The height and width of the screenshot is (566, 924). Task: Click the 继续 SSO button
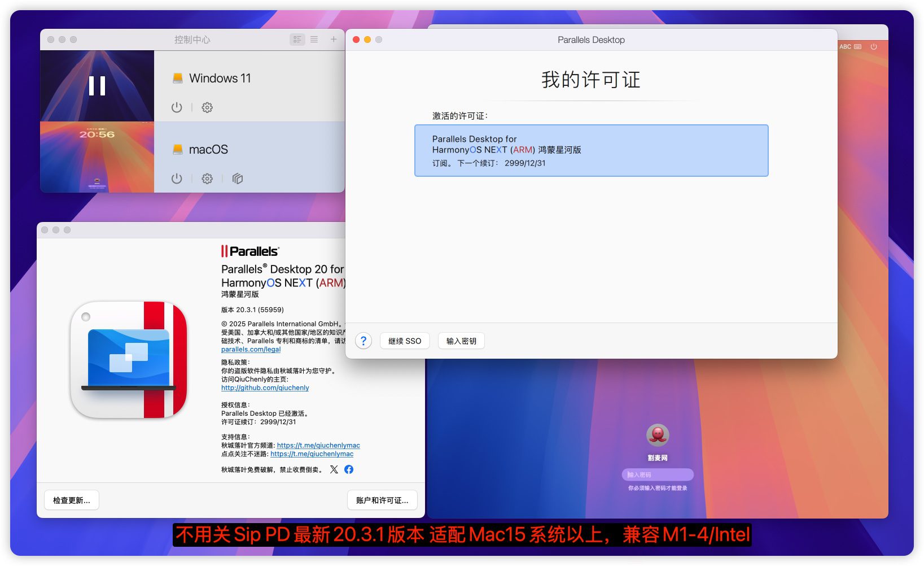point(405,341)
